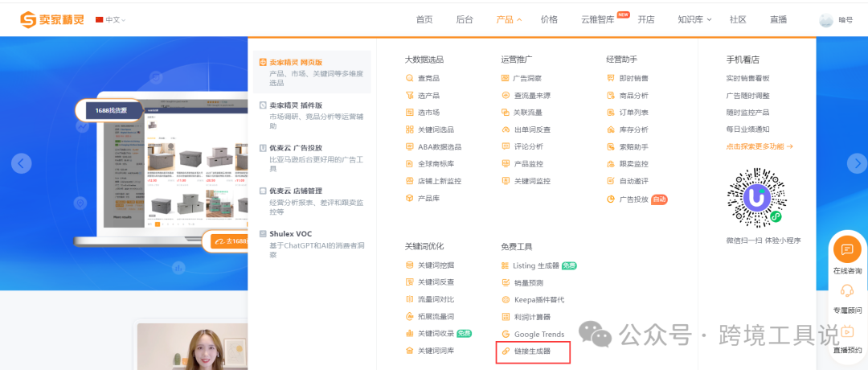Open the 每日业绩通知 link

748,129
